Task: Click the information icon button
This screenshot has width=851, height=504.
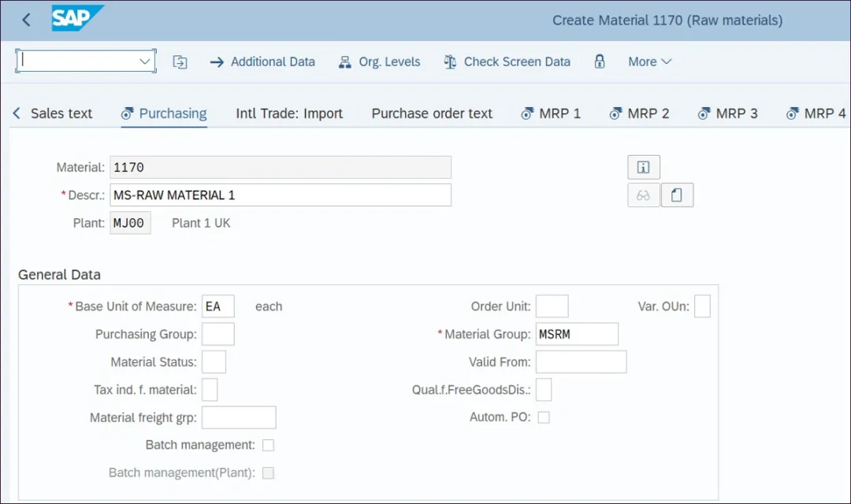Action: point(644,167)
